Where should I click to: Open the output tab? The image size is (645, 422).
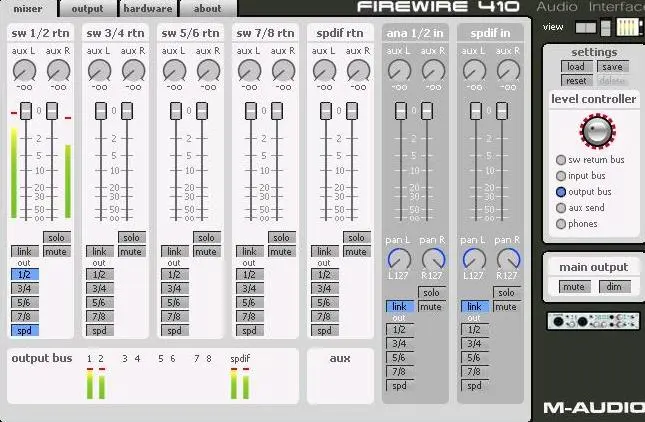88,9
